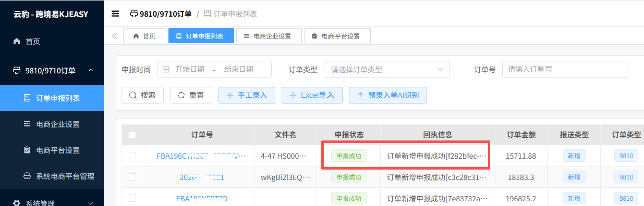Image resolution: width=644 pixels, height=206 pixels.
Task: Click the amount 18183.3 cell
Action: pos(521,177)
